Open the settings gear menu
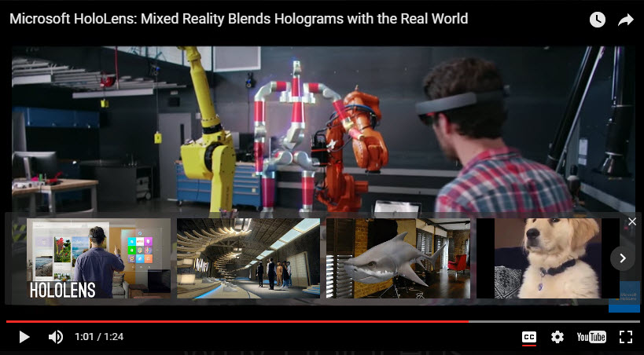The width and height of the screenshot is (644, 355). (558, 337)
